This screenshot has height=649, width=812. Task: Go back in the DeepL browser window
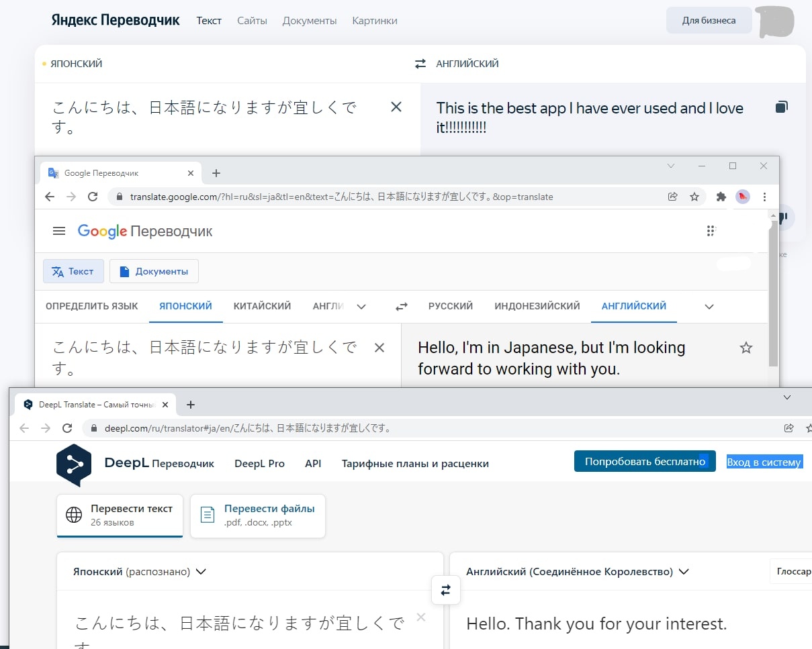coord(24,428)
